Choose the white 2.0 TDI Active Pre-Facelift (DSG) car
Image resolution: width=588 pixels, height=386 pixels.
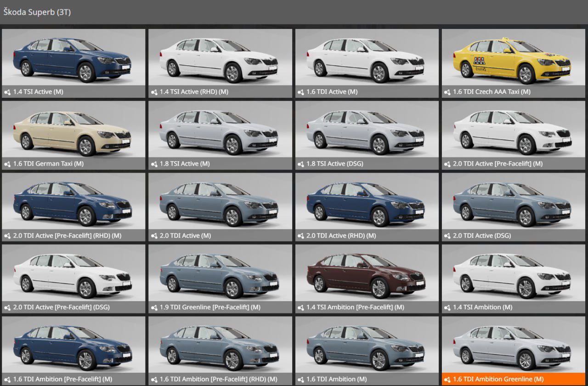coord(73,274)
